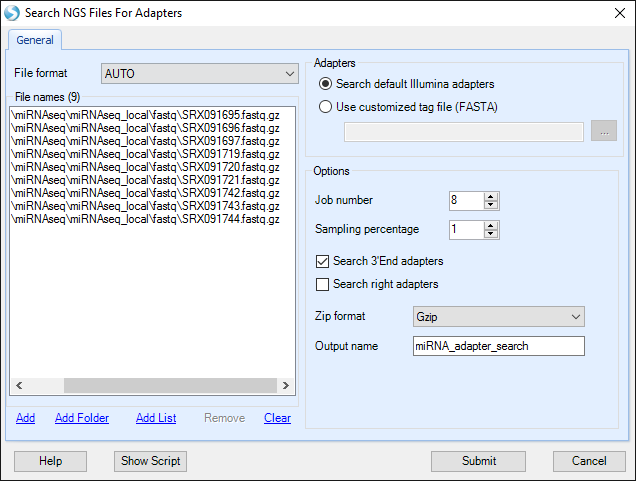This screenshot has width=636, height=481.
Task: Expand the Zip format Gzip dropdown
Action: click(499, 317)
